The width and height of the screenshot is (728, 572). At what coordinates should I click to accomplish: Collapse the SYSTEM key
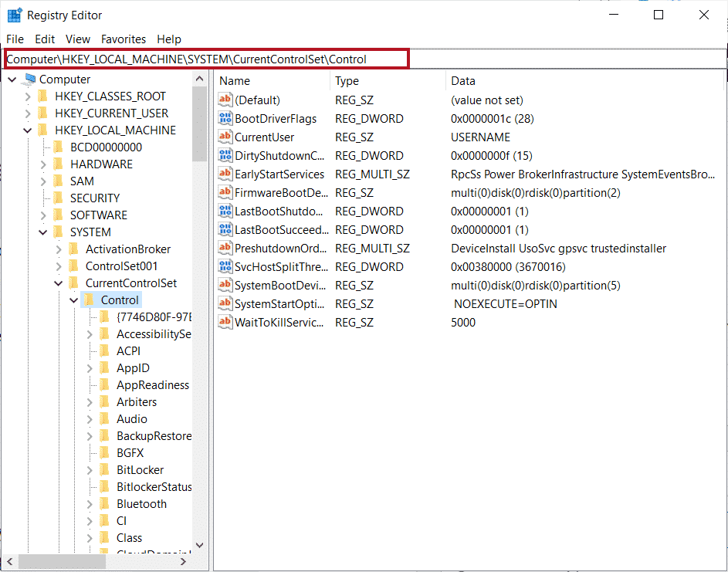pos(43,232)
